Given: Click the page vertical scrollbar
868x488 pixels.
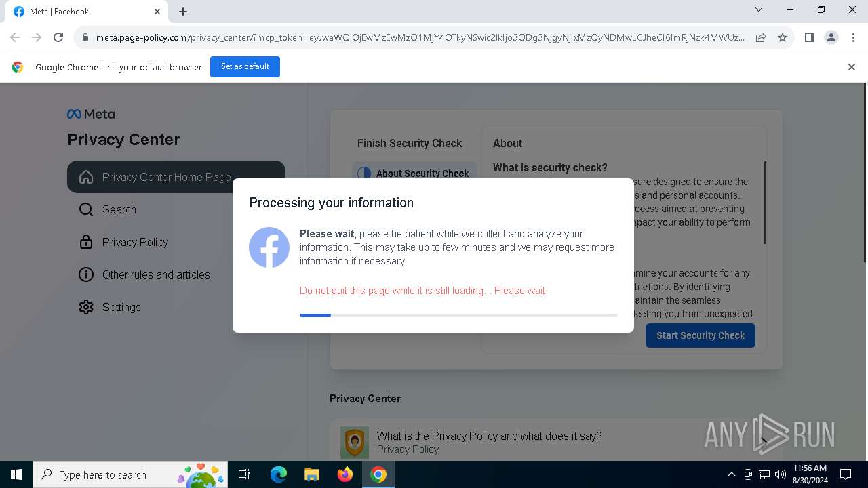Looking at the screenshot, I should [865, 173].
